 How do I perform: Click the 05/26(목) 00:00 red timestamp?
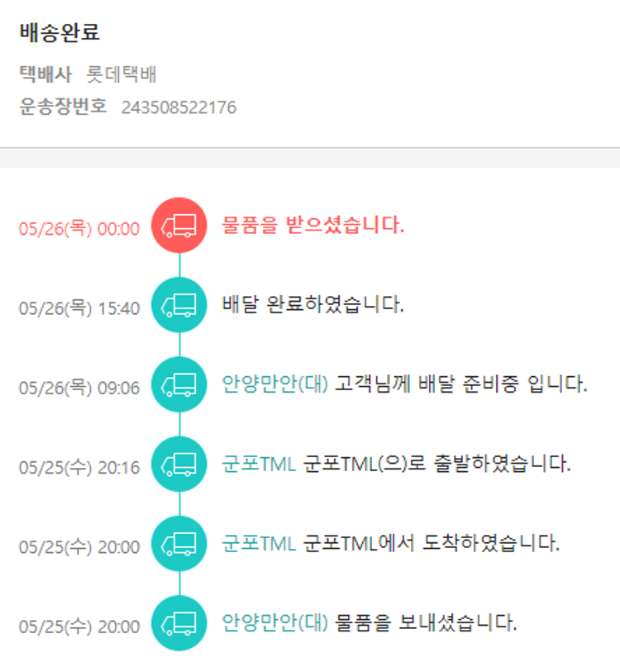click(79, 229)
